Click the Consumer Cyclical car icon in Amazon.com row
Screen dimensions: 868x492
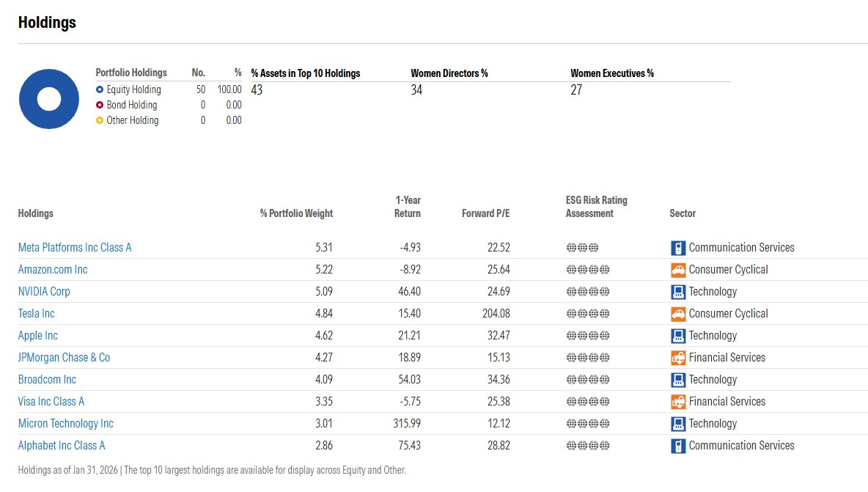[678, 270]
